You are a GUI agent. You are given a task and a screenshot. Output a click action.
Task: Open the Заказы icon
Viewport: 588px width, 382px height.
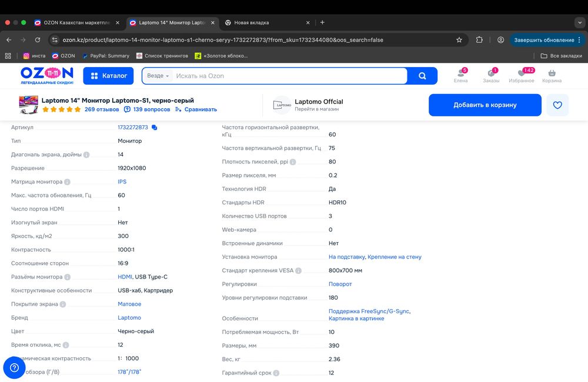tap(491, 75)
